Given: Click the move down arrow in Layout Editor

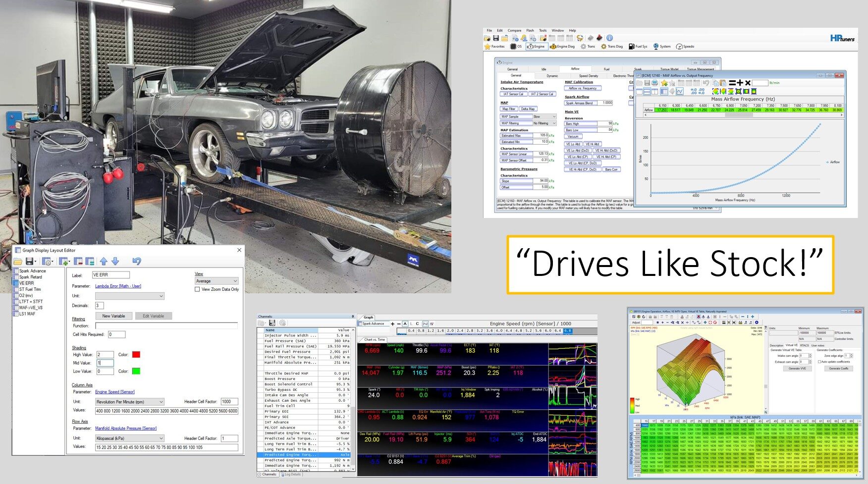Looking at the screenshot, I should 115,261.
